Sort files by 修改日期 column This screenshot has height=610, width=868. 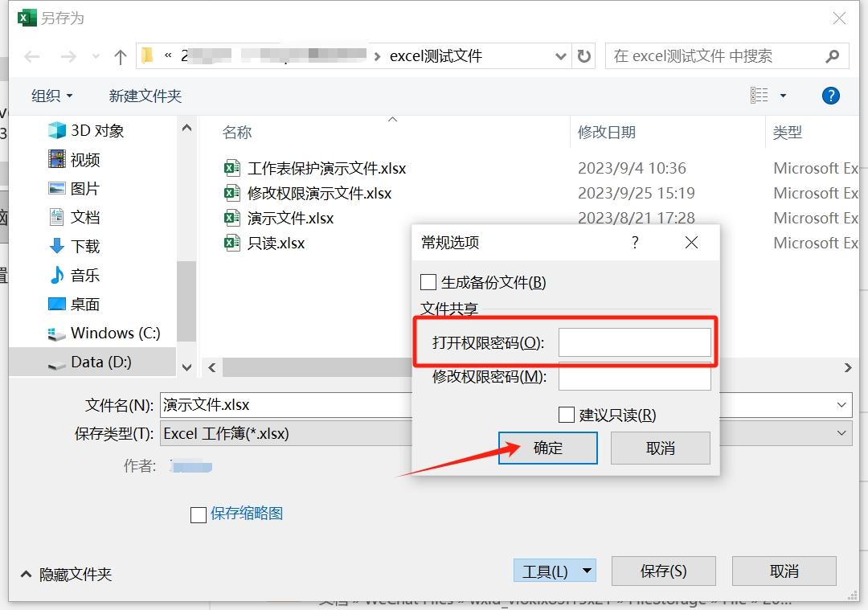click(606, 133)
